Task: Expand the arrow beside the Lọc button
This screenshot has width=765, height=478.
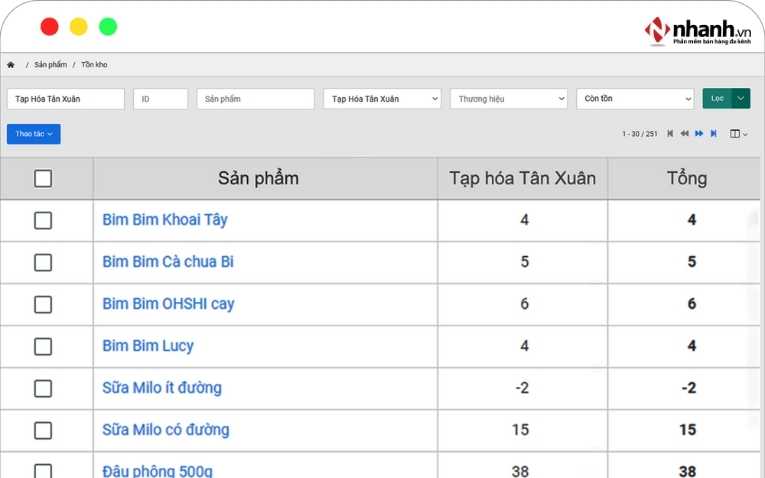Action: 740,99
